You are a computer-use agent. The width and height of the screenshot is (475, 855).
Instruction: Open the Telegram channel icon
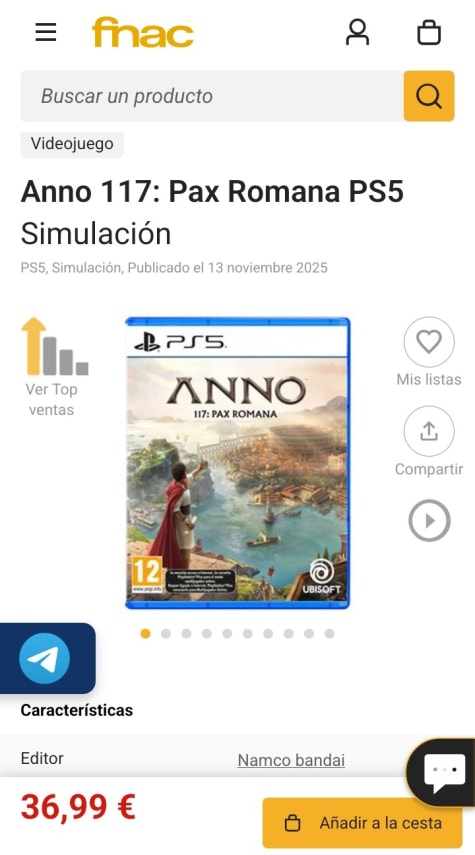(x=45, y=658)
